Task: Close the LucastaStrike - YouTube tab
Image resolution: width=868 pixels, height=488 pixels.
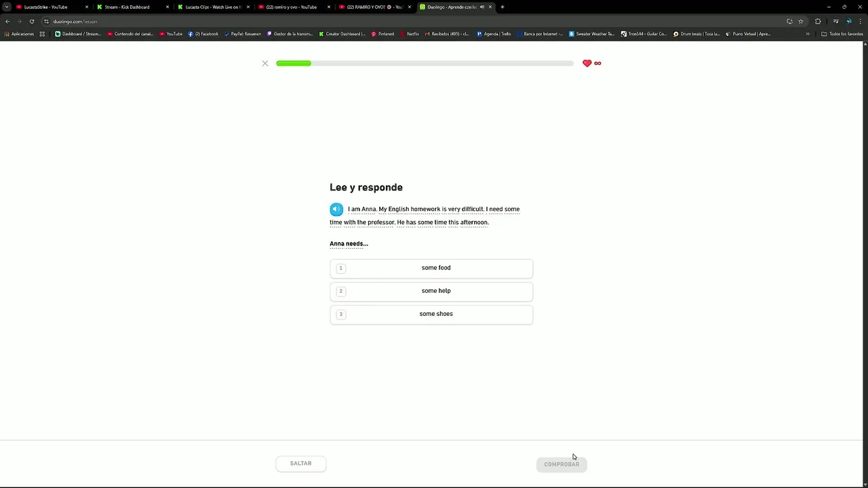Action: point(87,7)
